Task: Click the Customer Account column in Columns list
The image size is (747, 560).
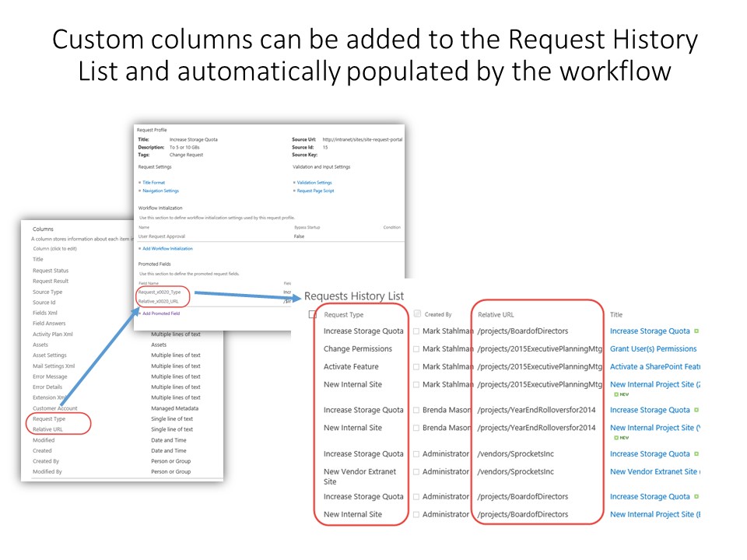Action: pyautogui.click(x=54, y=408)
